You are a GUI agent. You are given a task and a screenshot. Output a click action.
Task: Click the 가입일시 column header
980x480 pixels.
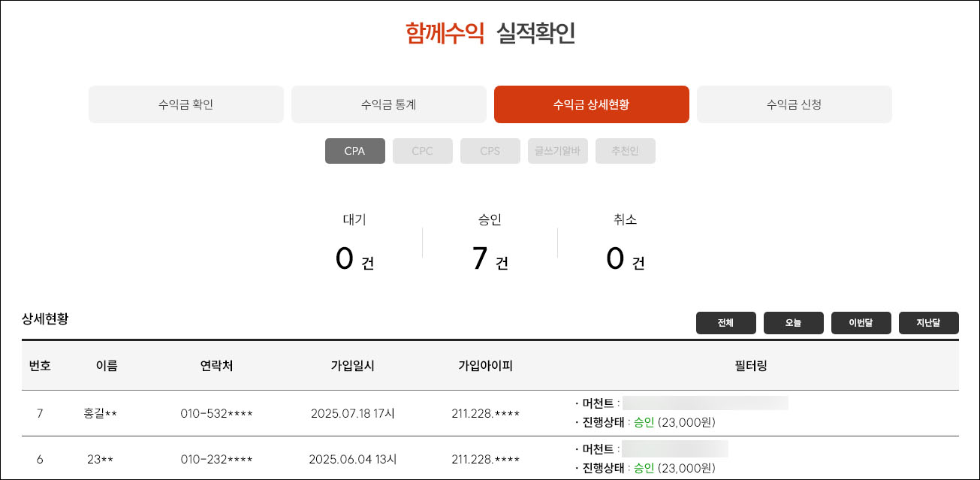352,366
